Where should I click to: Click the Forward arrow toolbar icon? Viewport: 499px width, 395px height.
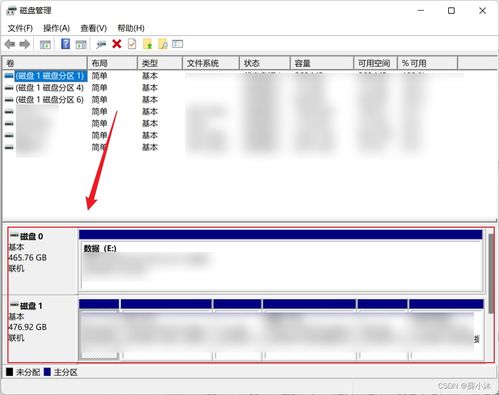tap(25, 44)
